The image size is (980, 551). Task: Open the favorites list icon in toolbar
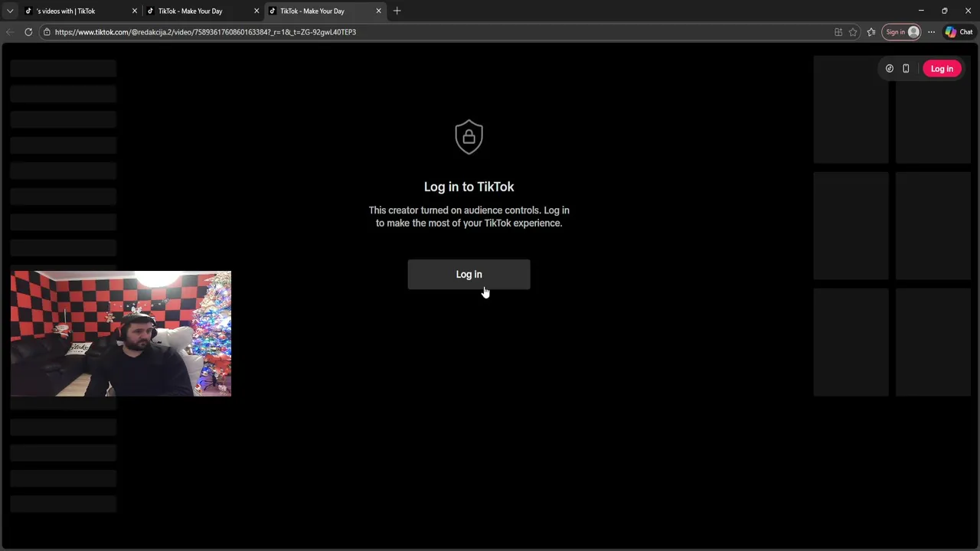point(871,32)
